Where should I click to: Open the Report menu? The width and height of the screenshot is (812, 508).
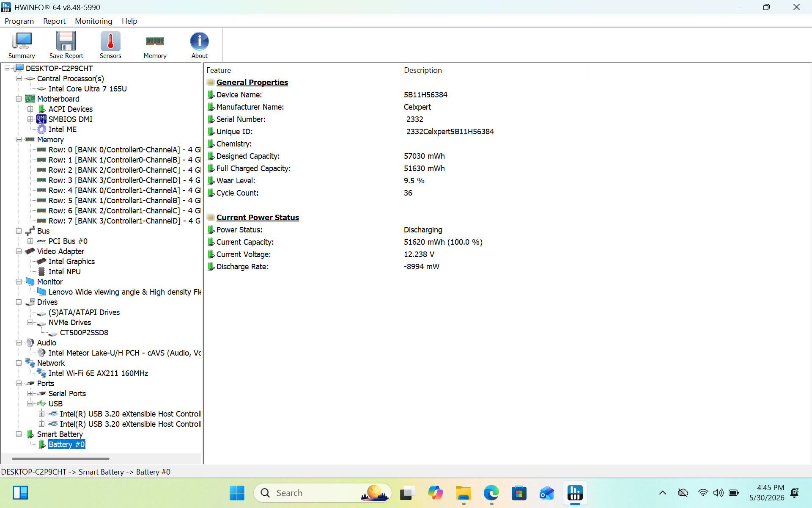[54, 21]
